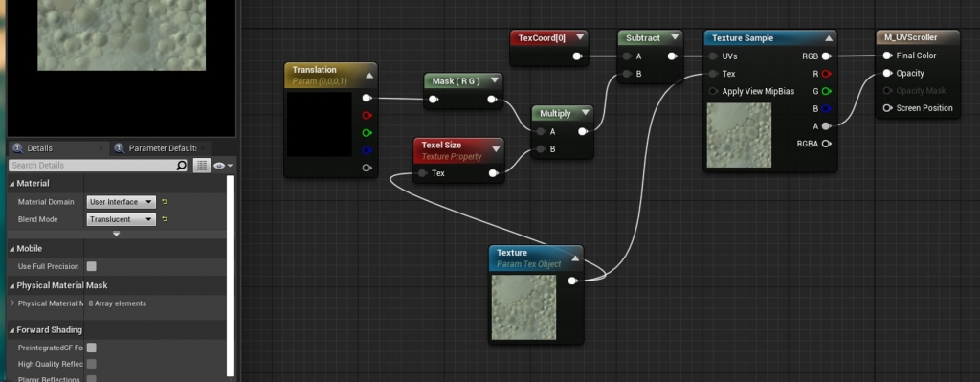Select the Details tab
980x382 pixels.
pos(40,148)
